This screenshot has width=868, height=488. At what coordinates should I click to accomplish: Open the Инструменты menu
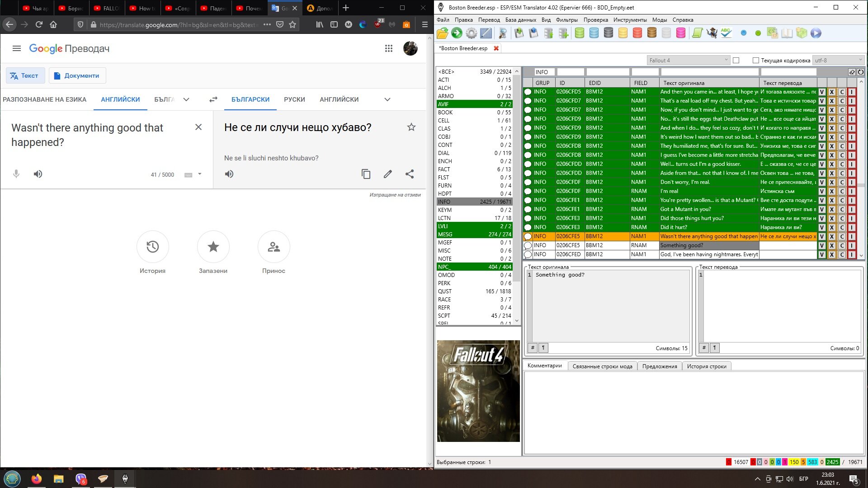pyautogui.click(x=630, y=20)
